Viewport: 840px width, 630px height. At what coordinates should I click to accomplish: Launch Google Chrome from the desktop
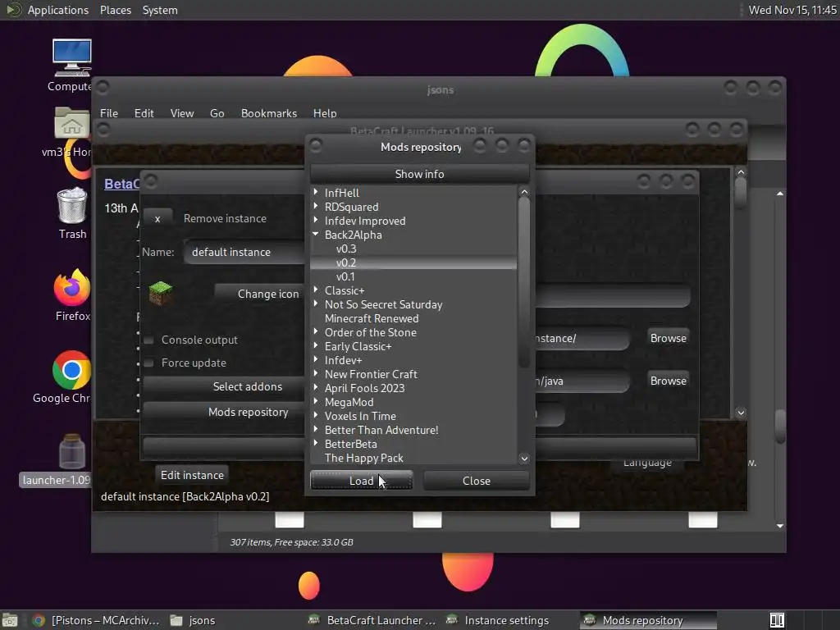point(71,370)
